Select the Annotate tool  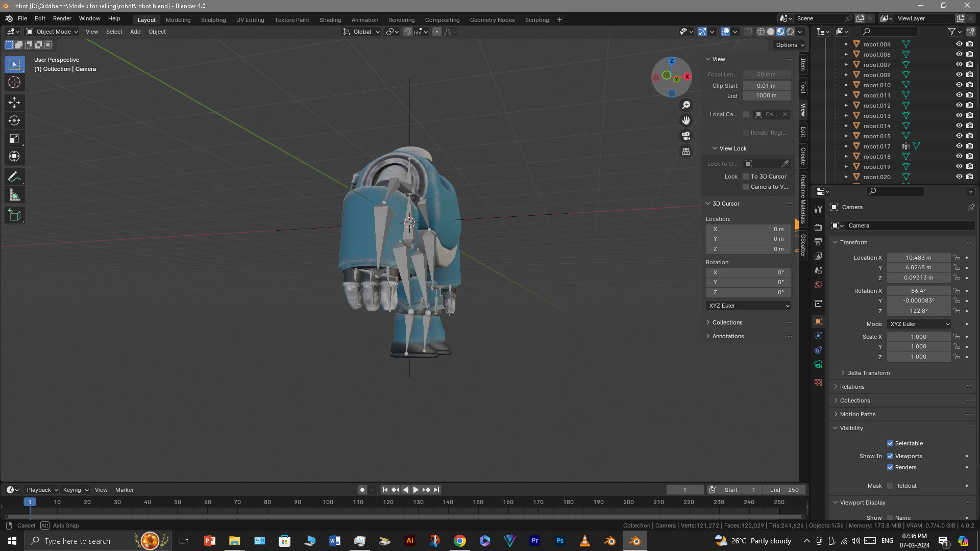(x=14, y=177)
